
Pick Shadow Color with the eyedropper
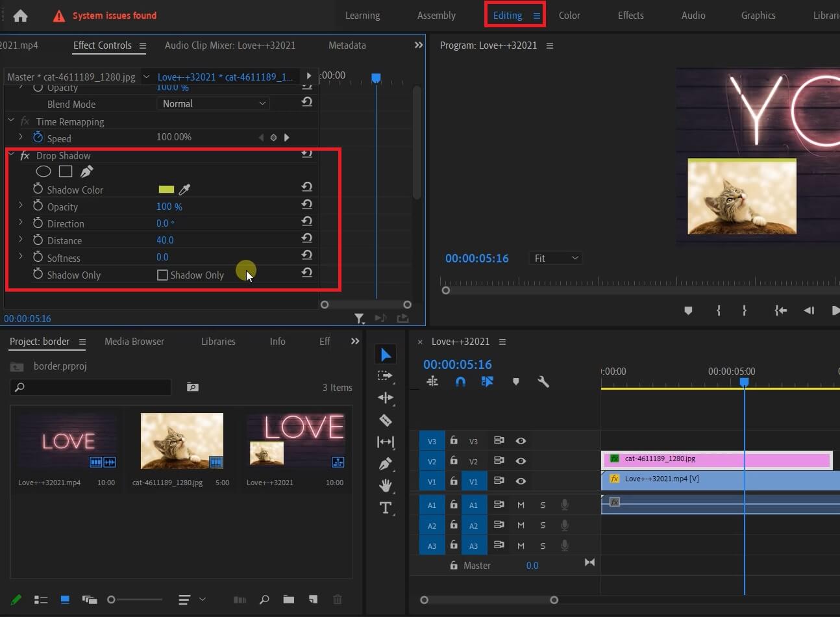pos(184,190)
